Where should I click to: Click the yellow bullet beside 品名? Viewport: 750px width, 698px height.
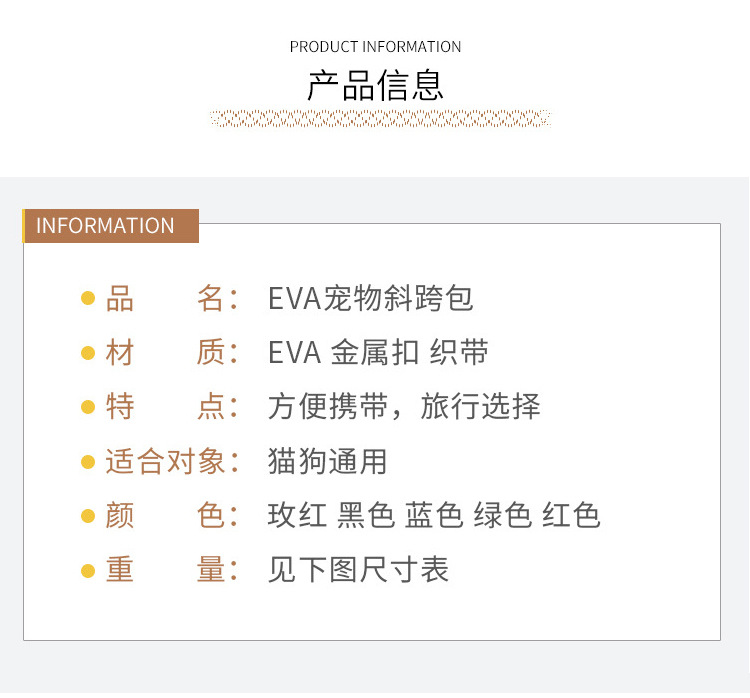click(x=88, y=298)
